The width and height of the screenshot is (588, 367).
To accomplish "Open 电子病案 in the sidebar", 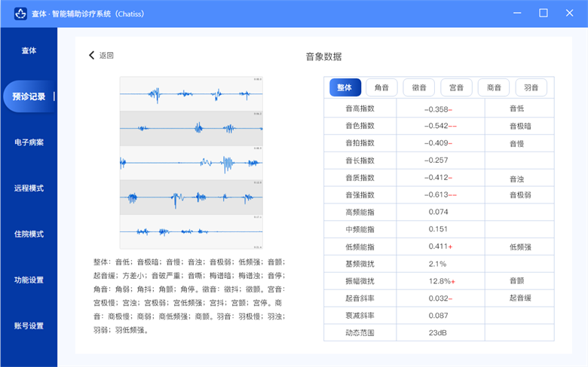I will [x=29, y=142].
